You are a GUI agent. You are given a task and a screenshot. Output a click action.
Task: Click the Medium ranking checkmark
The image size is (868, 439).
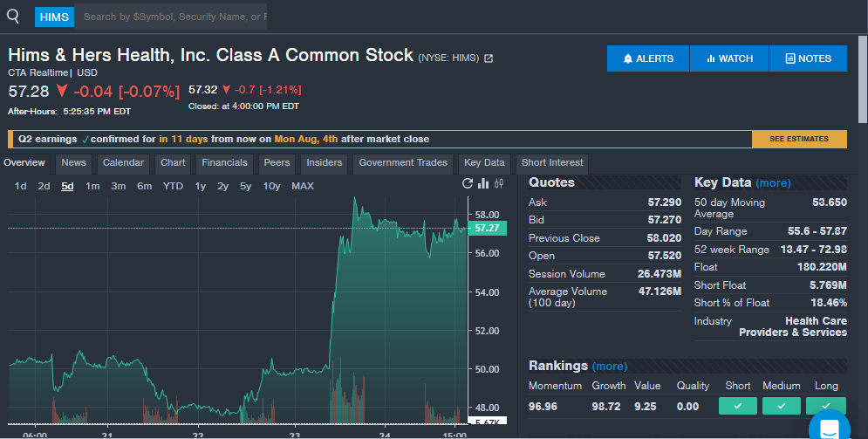tap(781, 406)
